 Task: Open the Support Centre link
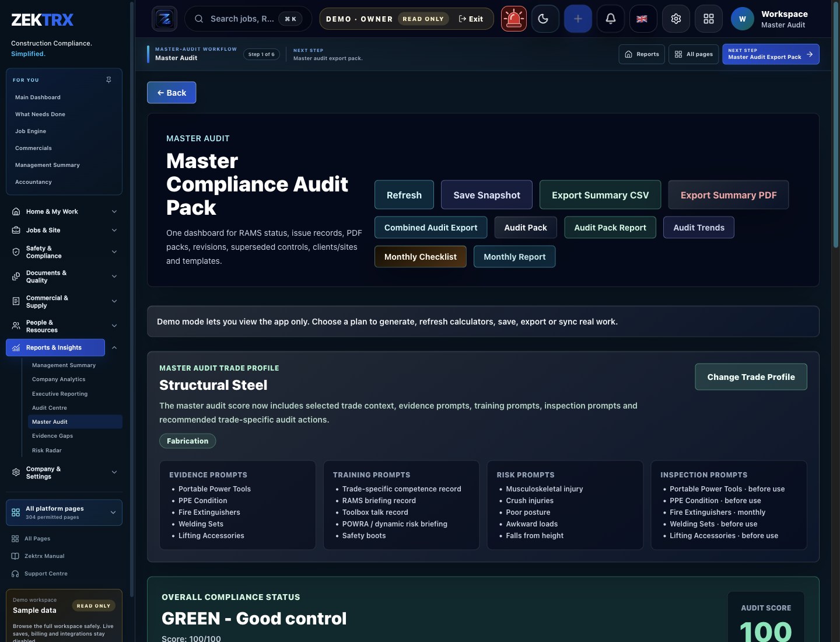click(x=46, y=574)
